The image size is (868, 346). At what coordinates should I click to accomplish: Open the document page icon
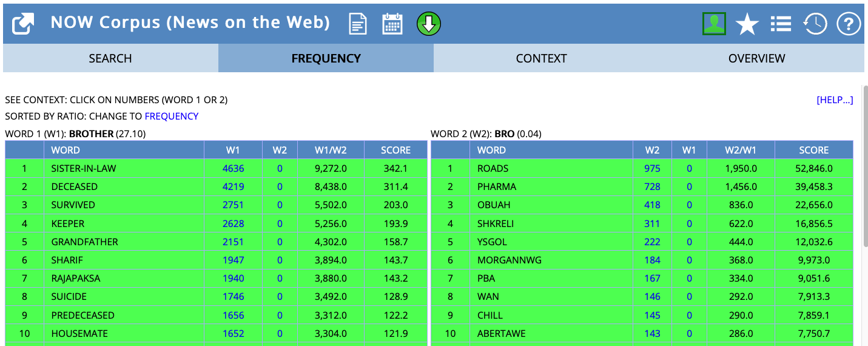(x=358, y=24)
